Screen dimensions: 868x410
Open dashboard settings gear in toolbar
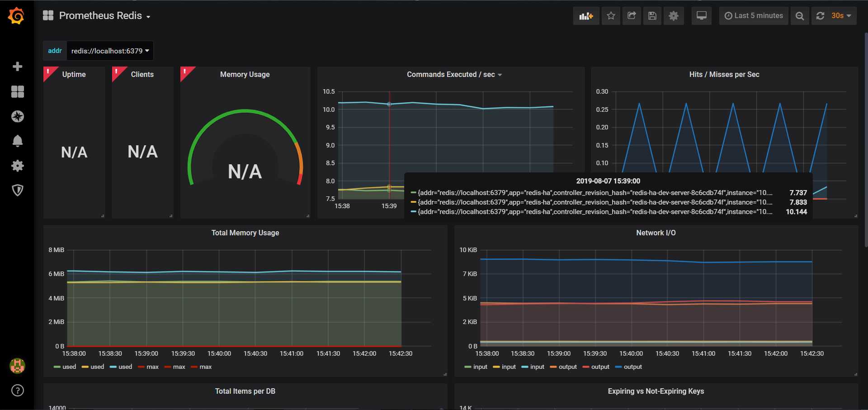click(x=674, y=16)
